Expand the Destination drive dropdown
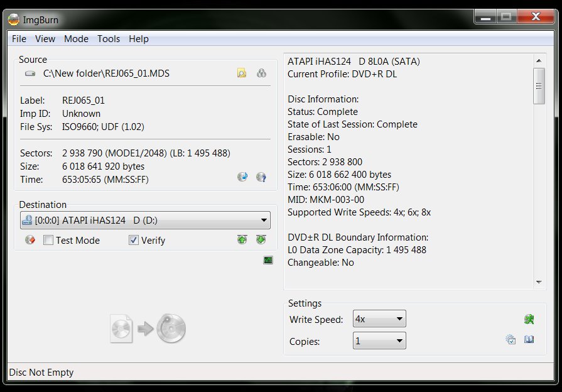The image size is (562, 392). coord(145,220)
